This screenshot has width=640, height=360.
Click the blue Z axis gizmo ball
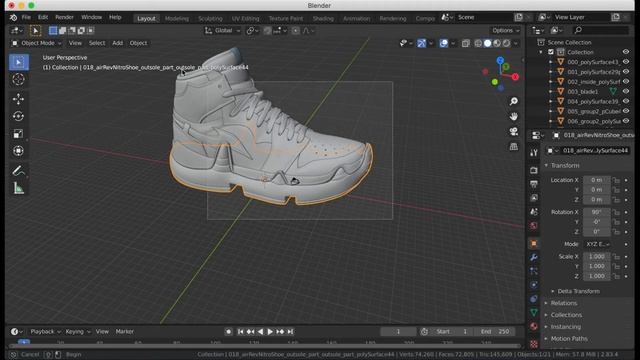(500, 60)
